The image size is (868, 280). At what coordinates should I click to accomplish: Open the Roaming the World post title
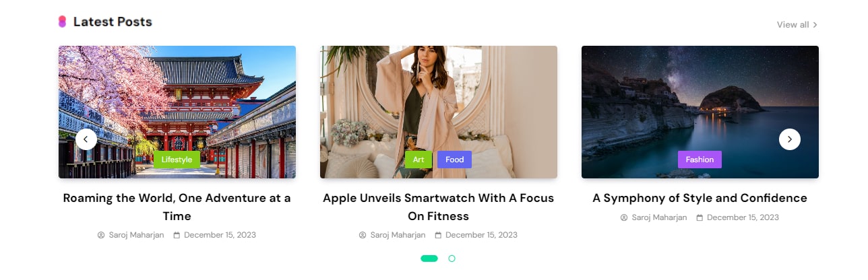click(x=177, y=207)
